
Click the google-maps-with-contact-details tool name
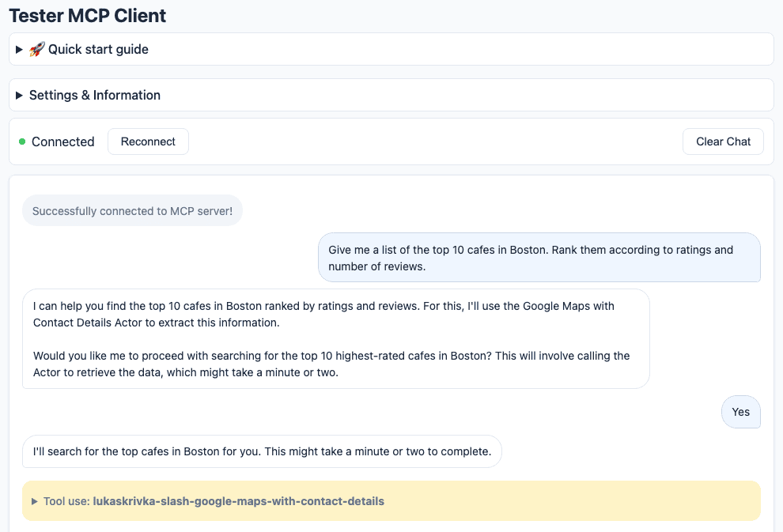point(239,501)
